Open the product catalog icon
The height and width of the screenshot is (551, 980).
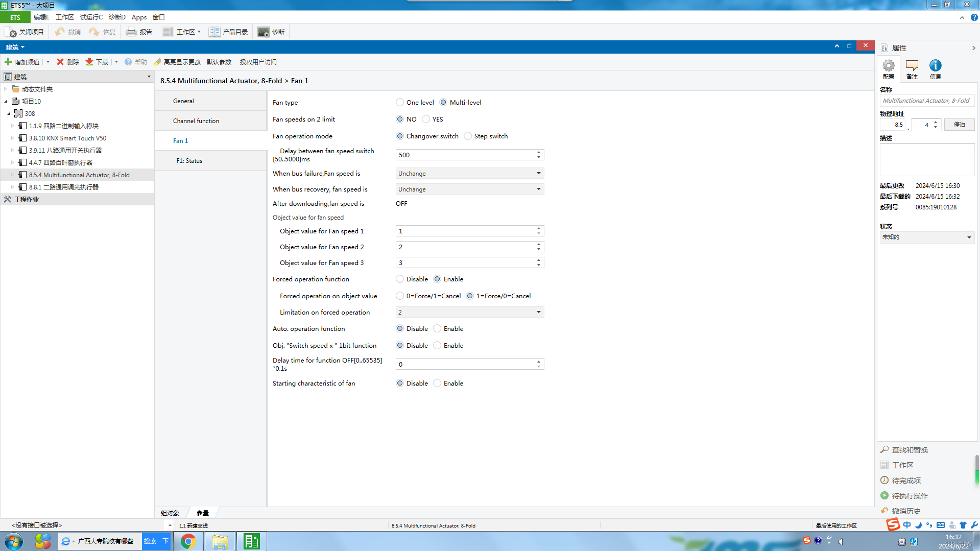214,32
